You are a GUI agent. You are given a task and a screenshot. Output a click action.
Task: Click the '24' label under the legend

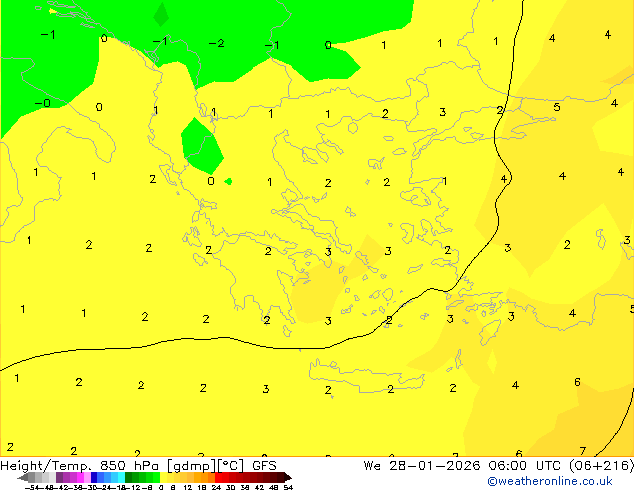click(x=216, y=487)
